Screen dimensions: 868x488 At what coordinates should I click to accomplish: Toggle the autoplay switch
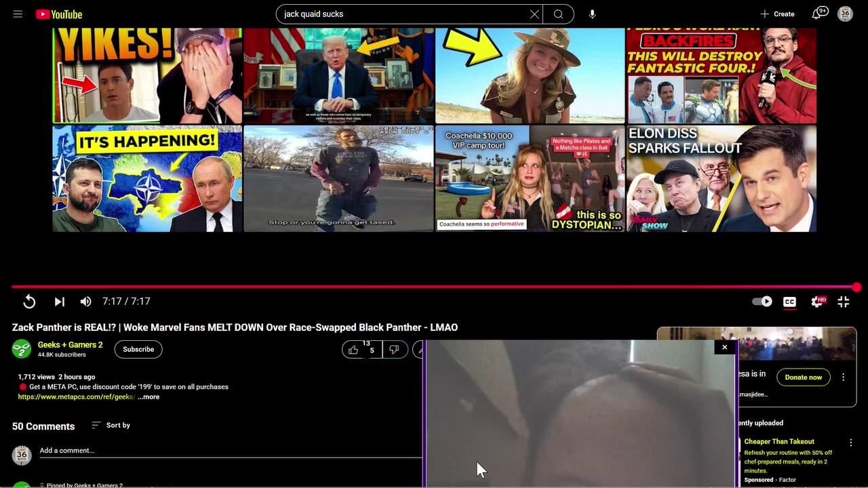pos(762,302)
